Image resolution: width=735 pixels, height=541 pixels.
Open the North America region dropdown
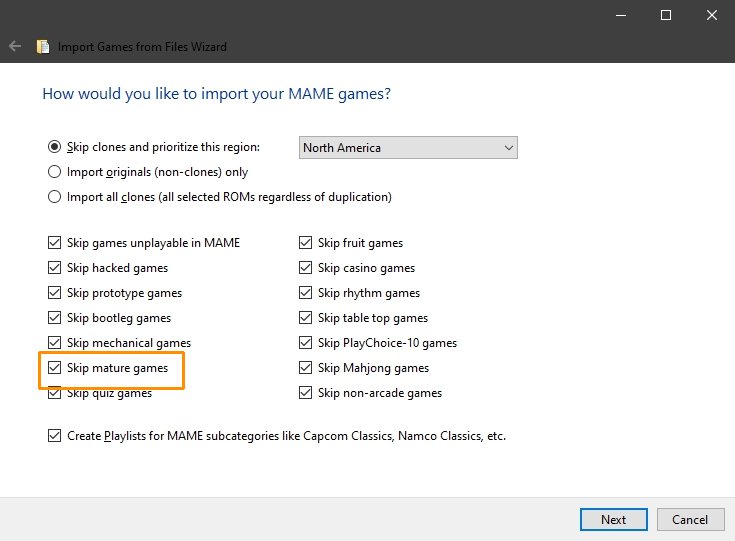[x=408, y=148]
